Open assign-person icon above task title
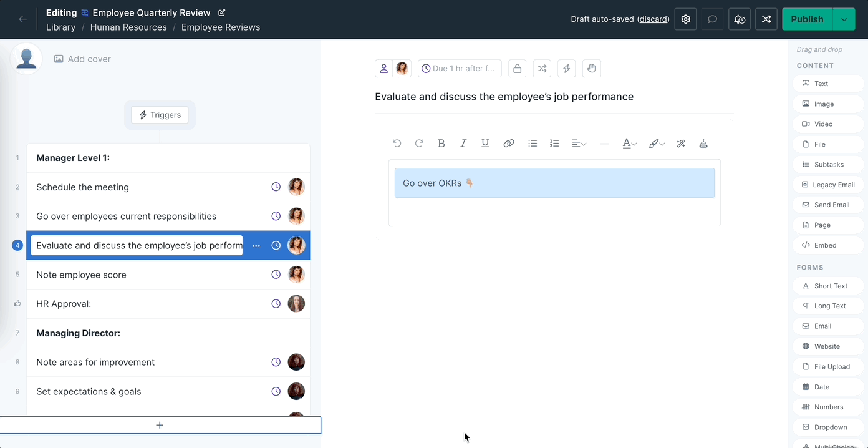 [384, 69]
